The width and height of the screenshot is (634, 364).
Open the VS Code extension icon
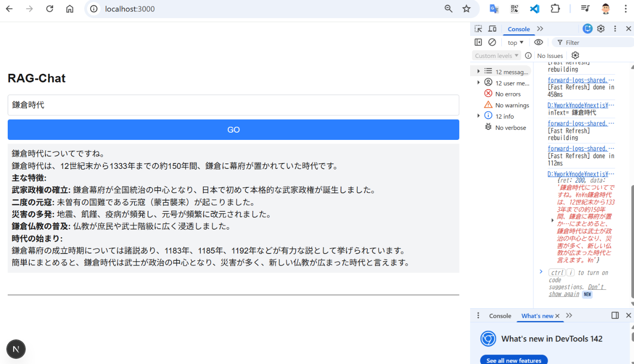535,9
